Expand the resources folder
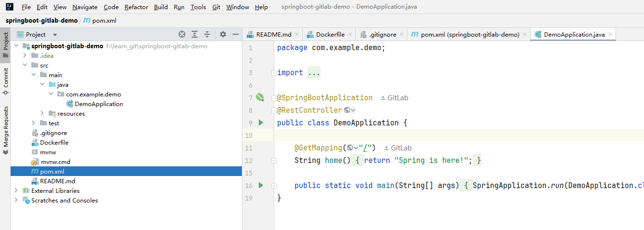 [x=42, y=114]
